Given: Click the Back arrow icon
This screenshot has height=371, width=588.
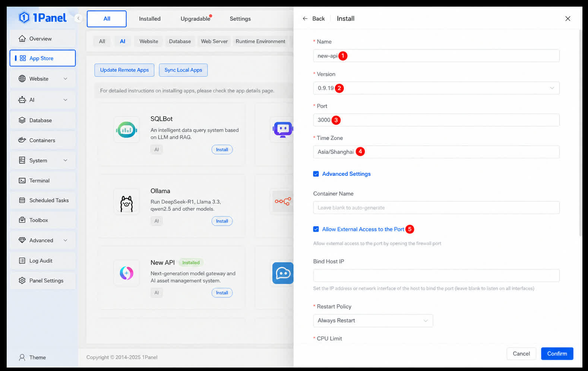Looking at the screenshot, I should (305, 18).
